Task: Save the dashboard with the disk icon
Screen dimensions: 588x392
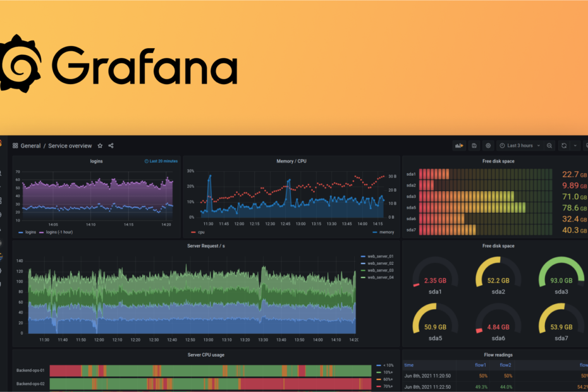Action: 474,145
